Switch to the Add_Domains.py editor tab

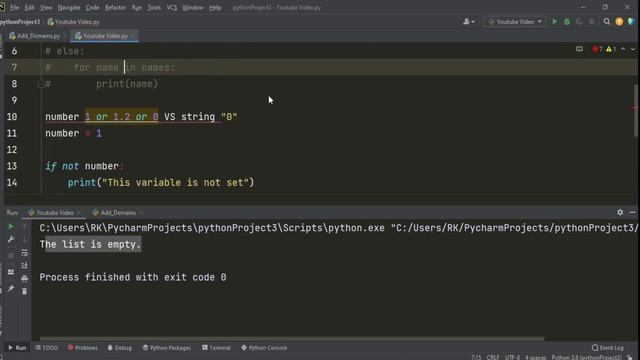click(x=38, y=36)
